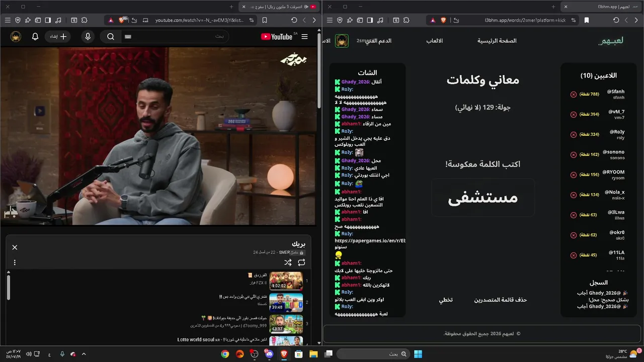This screenshot has height=362, width=644.
Task: Open الصفحة الرئيسية nav item
Action: point(497,41)
